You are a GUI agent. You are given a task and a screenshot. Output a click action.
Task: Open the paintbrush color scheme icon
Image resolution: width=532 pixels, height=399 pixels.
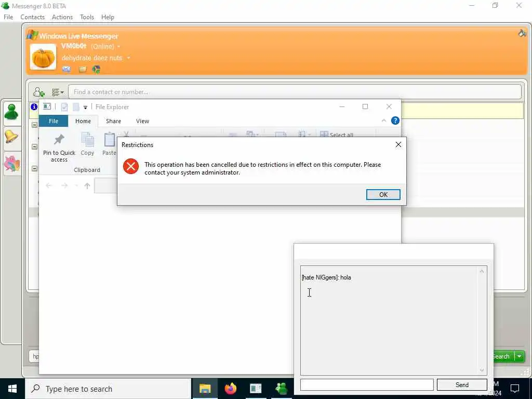point(522,33)
